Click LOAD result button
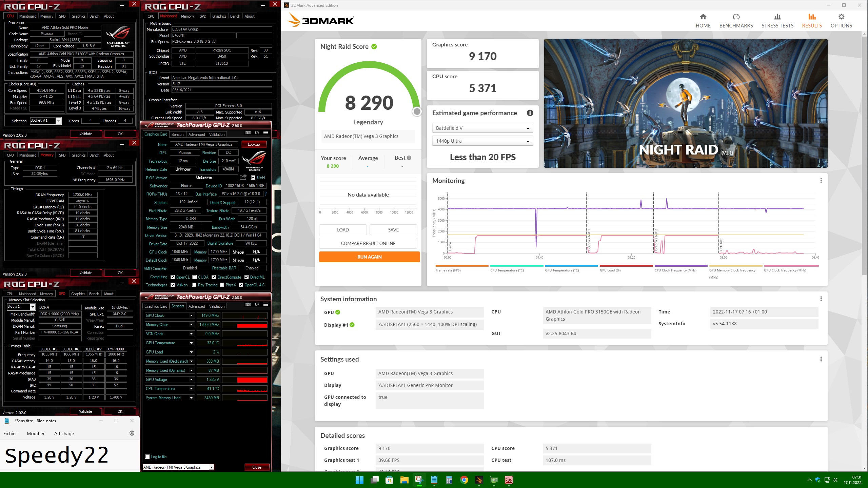 343,230
